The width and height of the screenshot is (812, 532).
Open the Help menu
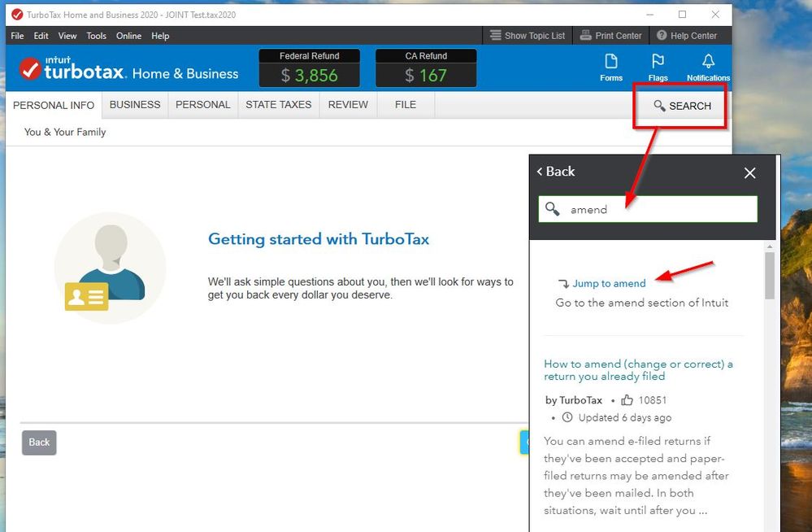click(x=160, y=36)
